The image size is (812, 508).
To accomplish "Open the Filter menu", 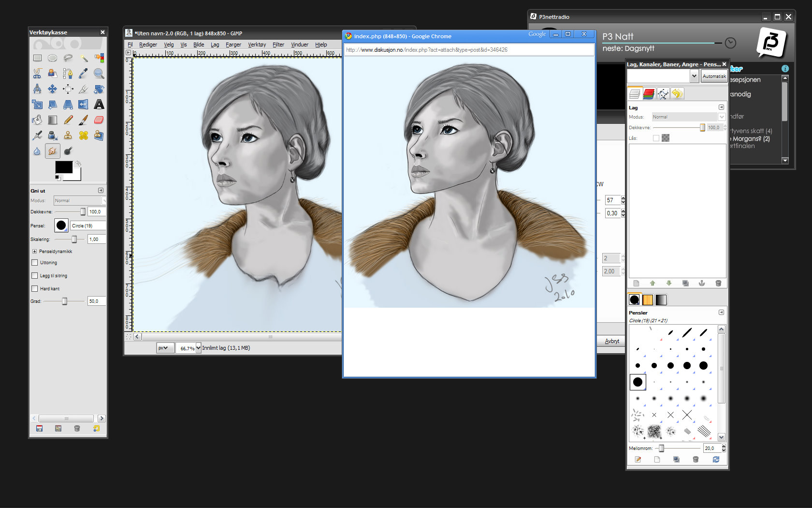I will coord(278,45).
